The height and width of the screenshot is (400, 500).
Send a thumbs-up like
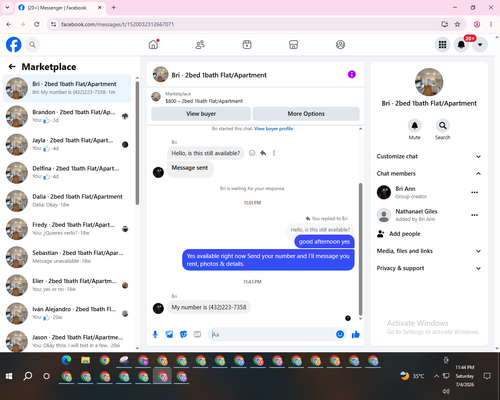point(356,334)
